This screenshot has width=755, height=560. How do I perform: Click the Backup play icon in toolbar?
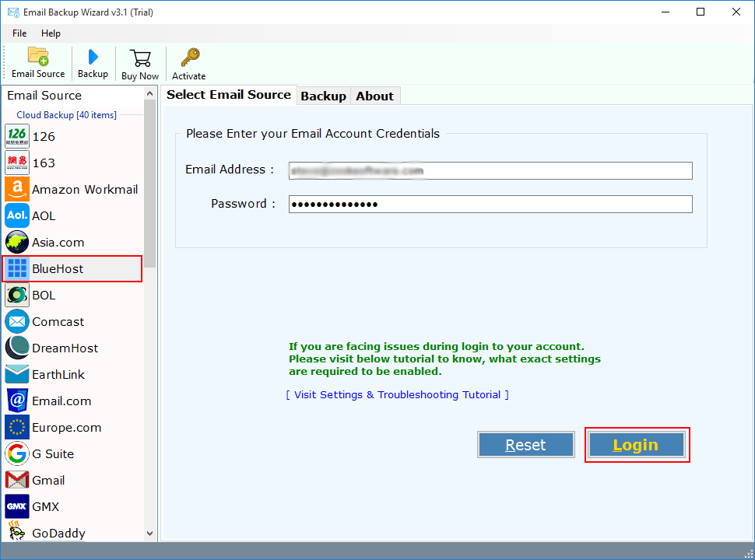(x=93, y=58)
